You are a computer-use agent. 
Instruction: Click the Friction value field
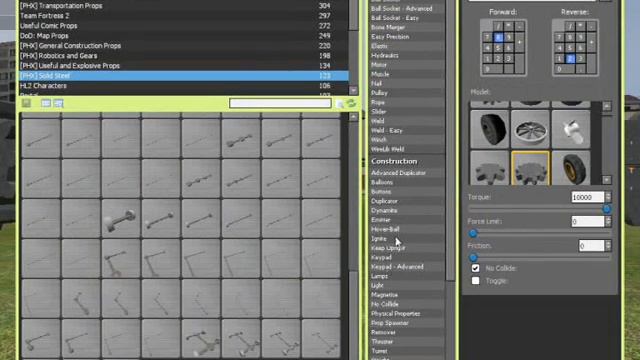click(591, 246)
